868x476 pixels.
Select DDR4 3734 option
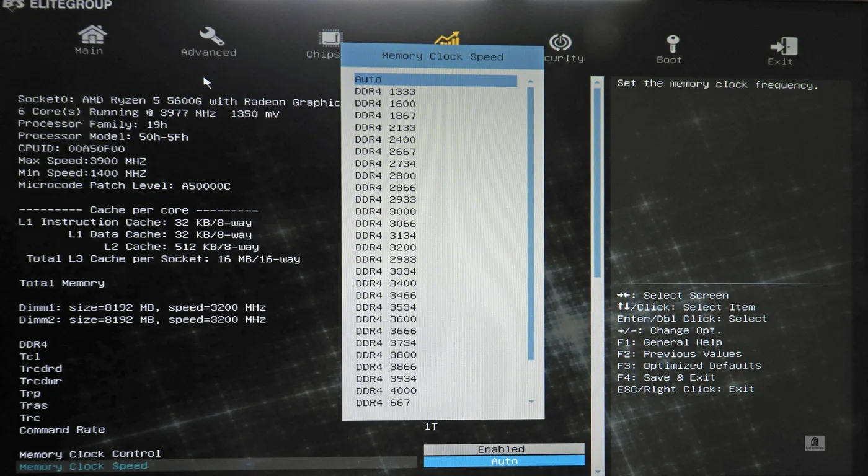pos(385,343)
